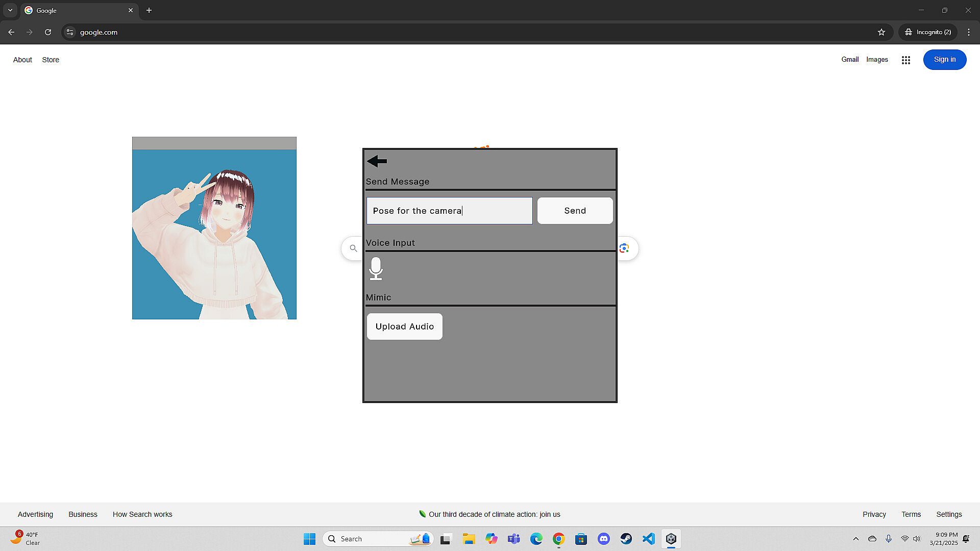Click the Settings footer link

pos(949,514)
